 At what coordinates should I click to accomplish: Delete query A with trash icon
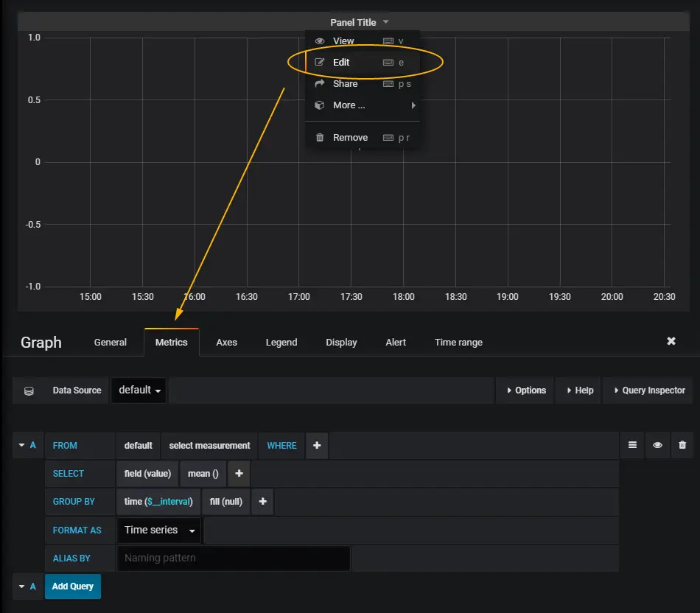tap(682, 445)
